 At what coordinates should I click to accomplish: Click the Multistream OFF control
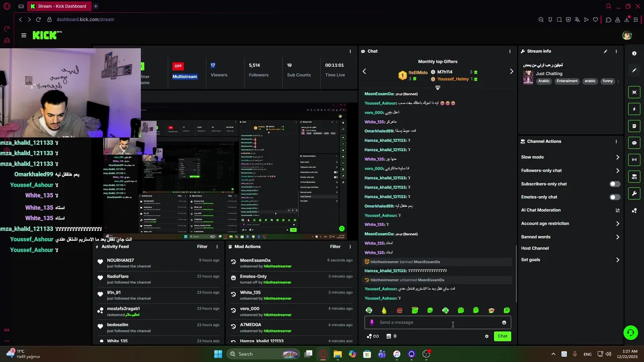178,66
